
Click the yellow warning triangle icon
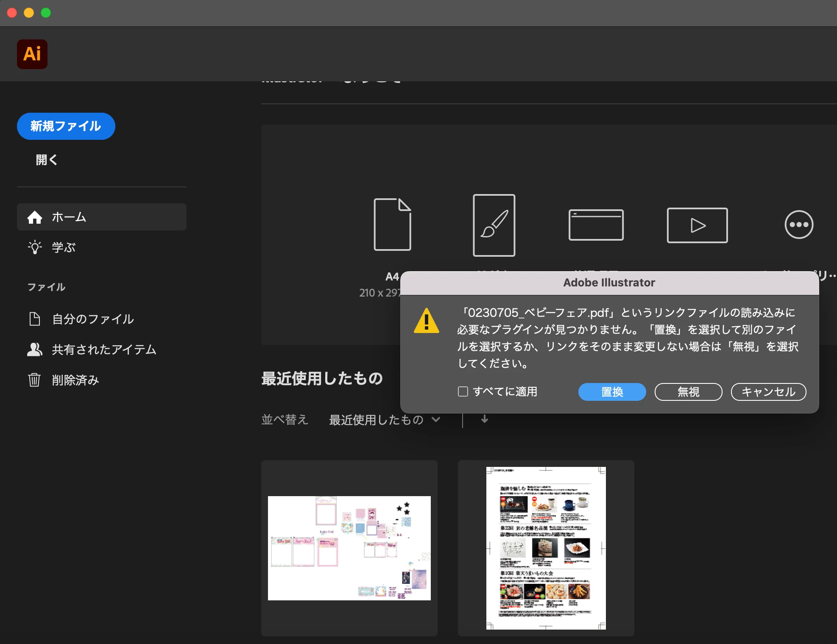427,321
